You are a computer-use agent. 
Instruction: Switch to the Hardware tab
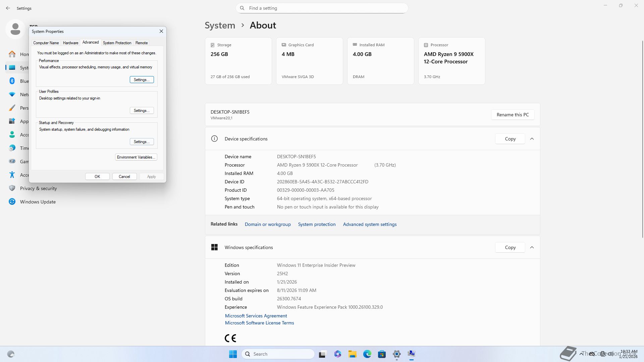click(x=70, y=43)
